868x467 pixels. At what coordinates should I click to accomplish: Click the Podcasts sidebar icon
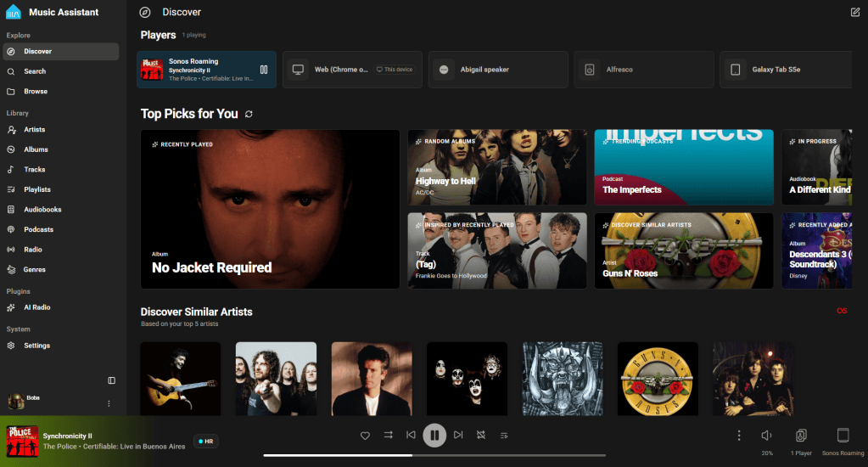11,229
